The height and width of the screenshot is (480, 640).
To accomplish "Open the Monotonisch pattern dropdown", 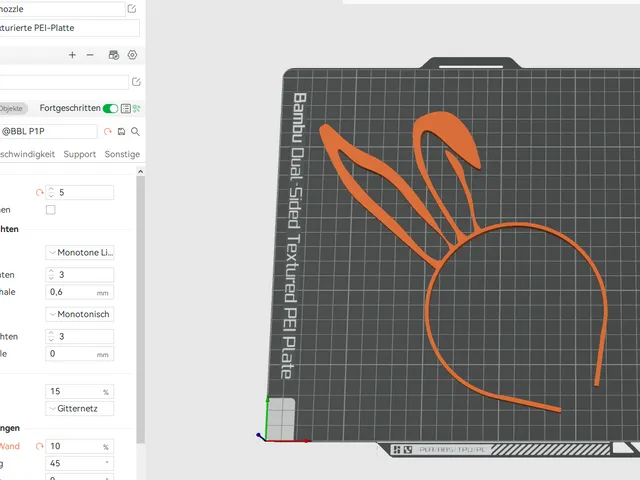I will [x=80, y=314].
